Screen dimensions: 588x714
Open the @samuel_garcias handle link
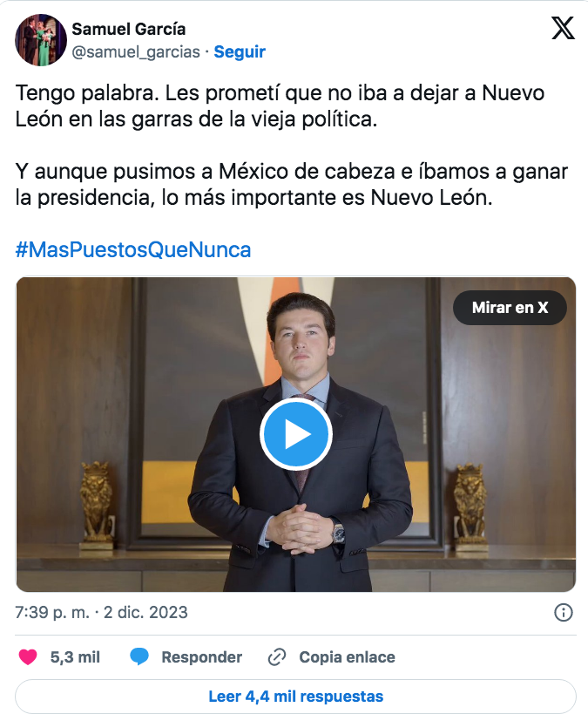tap(136, 52)
